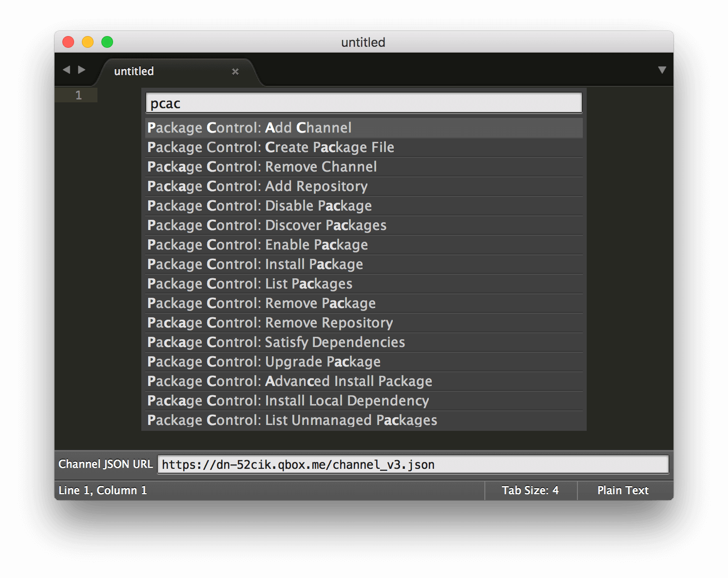Select Package Control: Remove Package
The height and width of the screenshot is (578, 728).
pyautogui.click(x=364, y=303)
